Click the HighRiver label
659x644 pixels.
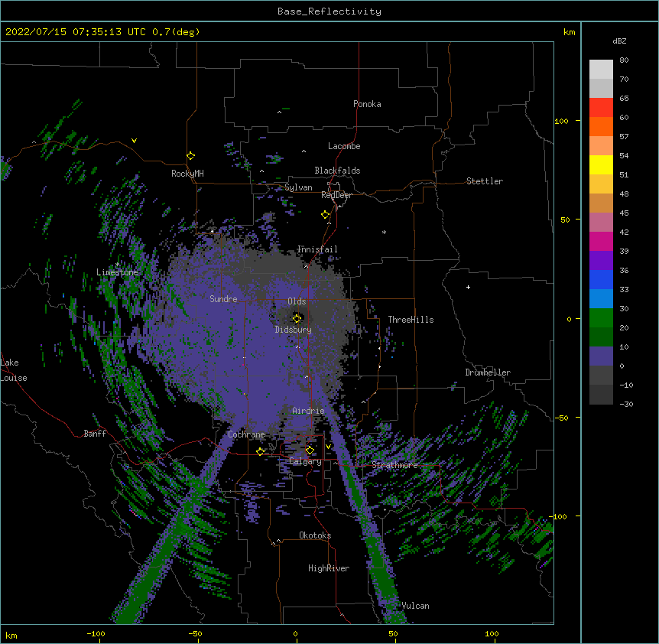click(329, 568)
